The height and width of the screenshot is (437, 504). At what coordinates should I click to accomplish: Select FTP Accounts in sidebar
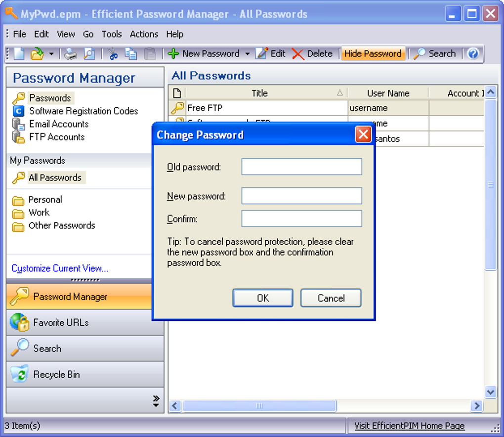click(x=56, y=137)
